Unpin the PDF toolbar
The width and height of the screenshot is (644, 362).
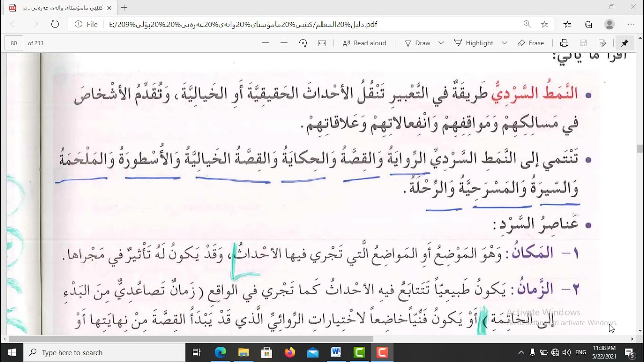[x=625, y=43]
